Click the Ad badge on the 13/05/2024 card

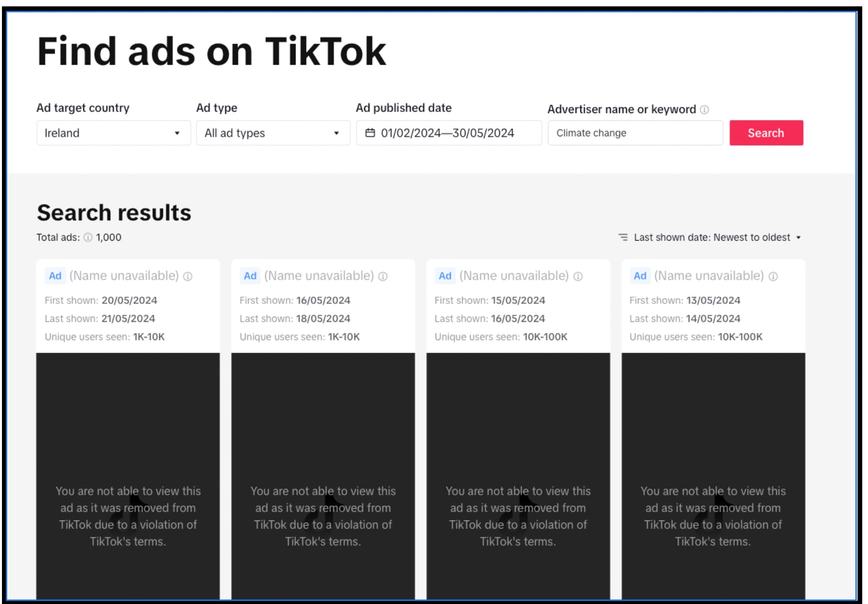pyautogui.click(x=640, y=276)
